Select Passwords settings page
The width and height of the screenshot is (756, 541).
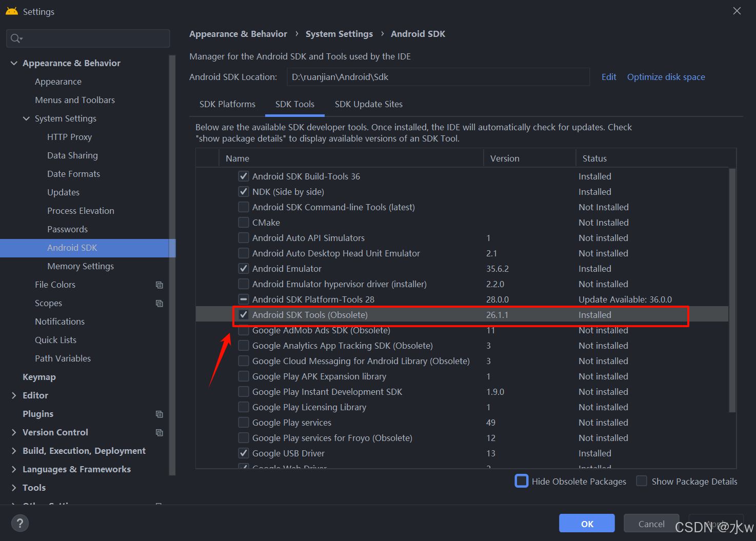pyautogui.click(x=67, y=229)
